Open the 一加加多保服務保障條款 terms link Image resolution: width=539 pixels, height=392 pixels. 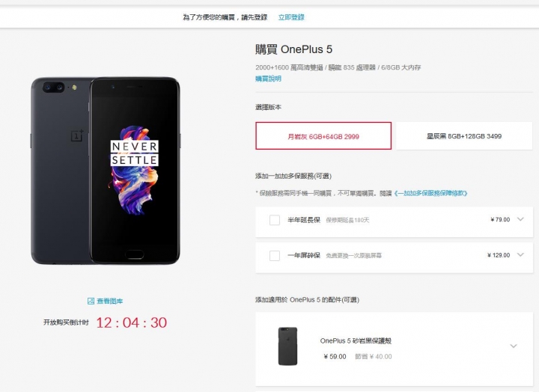point(430,193)
